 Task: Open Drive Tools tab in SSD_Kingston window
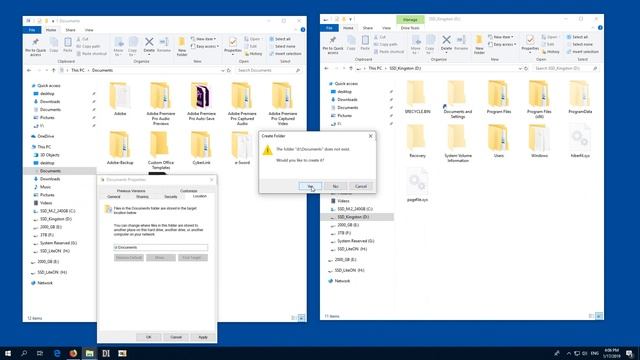click(x=410, y=28)
